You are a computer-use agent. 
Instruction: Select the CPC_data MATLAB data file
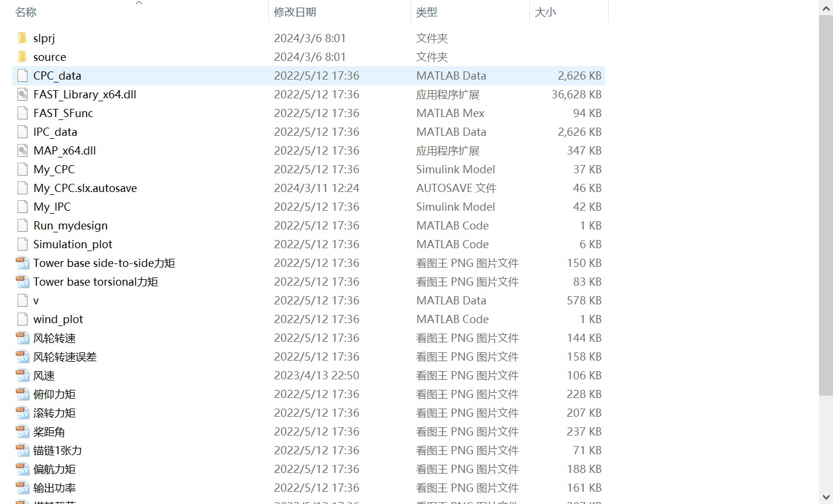57,76
